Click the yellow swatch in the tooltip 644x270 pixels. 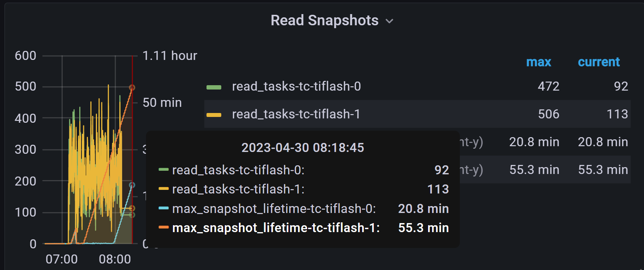pos(164,189)
